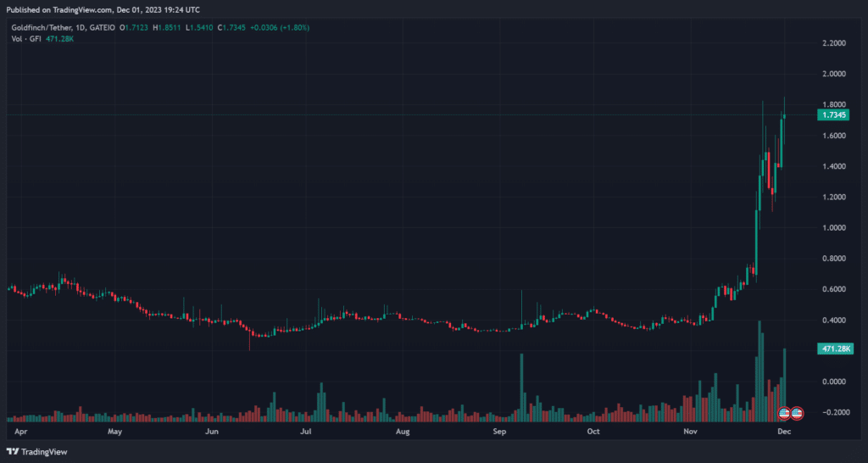The width and height of the screenshot is (868, 463).
Task: Click the 2.0000 price axis label
Action: pyautogui.click(x=832, y=74)
